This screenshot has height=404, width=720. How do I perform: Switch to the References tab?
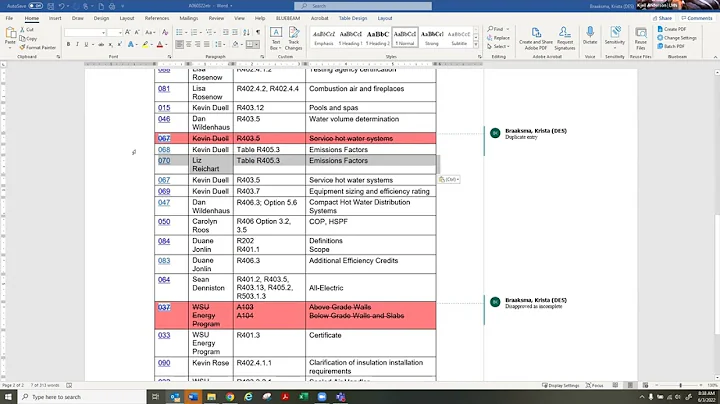tap(157, 18)
